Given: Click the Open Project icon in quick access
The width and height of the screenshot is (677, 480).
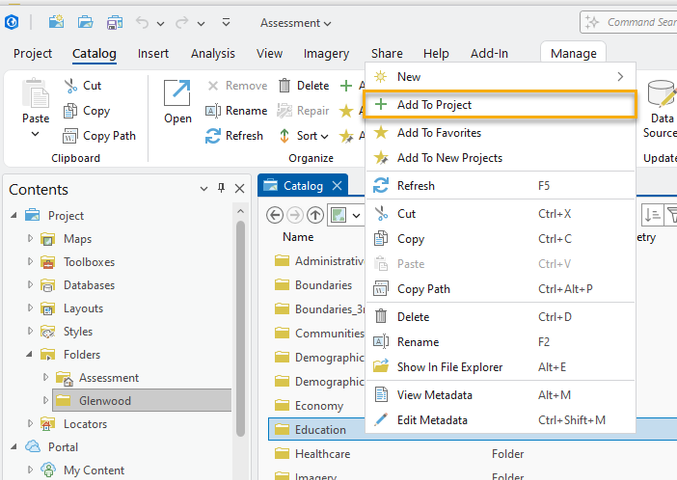Looking at the screenshot, I should tap(85, 22).
